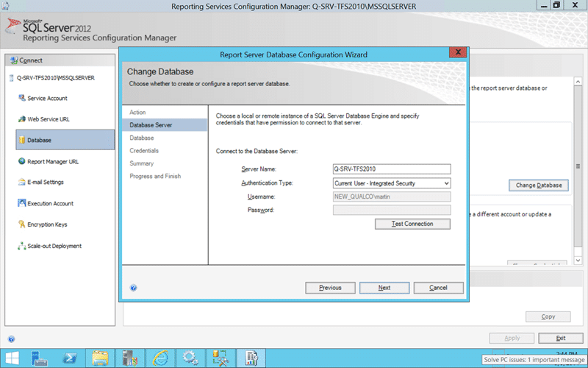This screenshot has height=368, width=588.
Task: Click the Encryption Keys icon
Action: pyautogui.click(x=22, y=224)
